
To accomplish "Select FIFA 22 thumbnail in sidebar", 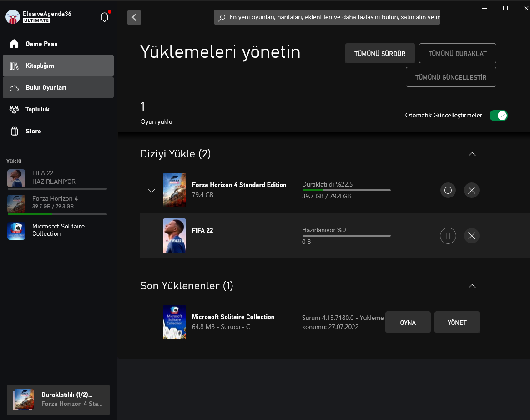I will tap(16, 178).
